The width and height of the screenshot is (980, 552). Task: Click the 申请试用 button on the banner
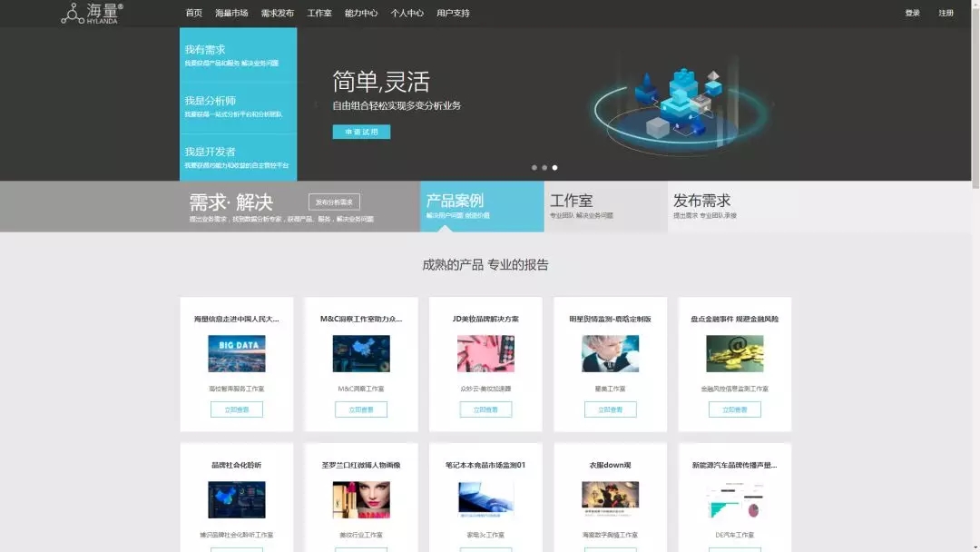point(361,132)
